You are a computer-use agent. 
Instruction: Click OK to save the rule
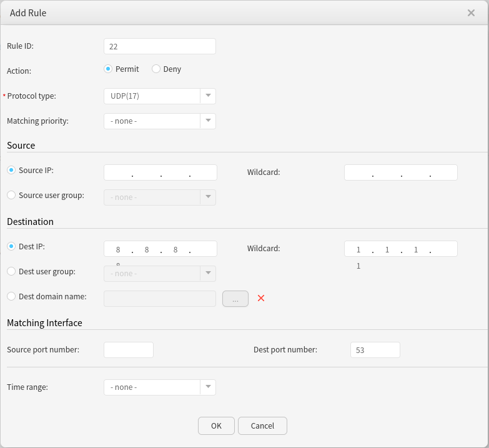click(216, 426)
